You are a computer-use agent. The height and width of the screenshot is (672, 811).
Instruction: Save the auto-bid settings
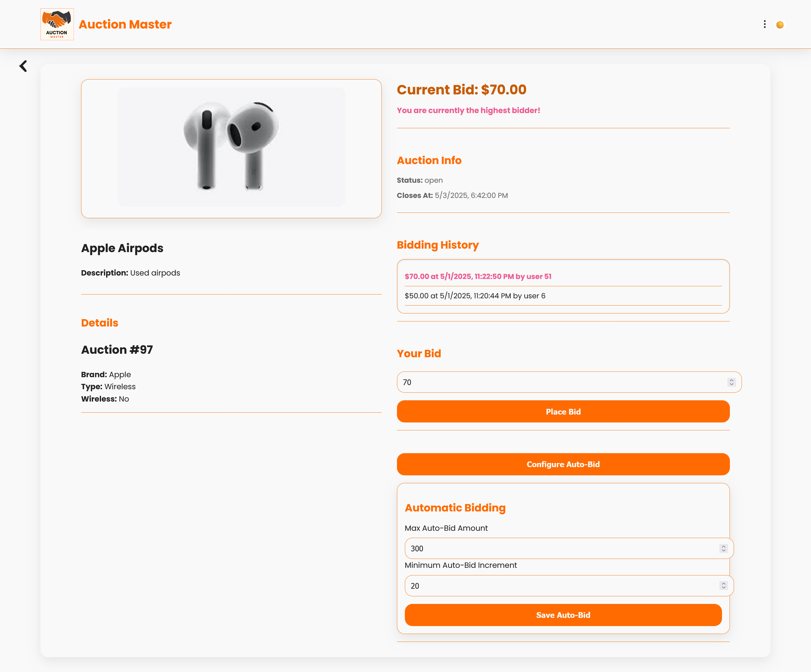563,615
